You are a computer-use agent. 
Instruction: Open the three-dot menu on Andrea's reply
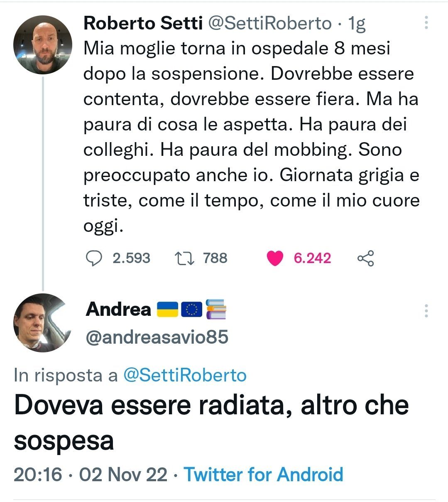[x=426, y=310]
